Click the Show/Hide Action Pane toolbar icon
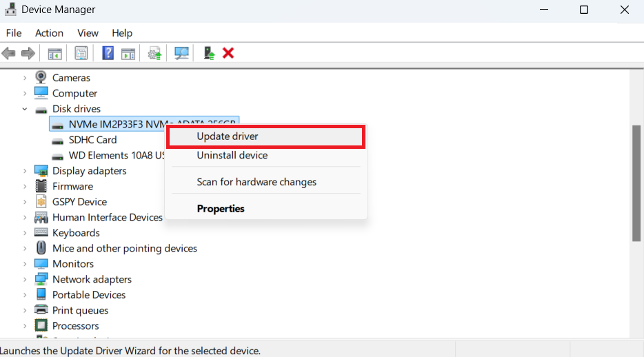Image resolution: width=644 pixels, height=357 pixels. pyautogui.click(x=128, y=53)
